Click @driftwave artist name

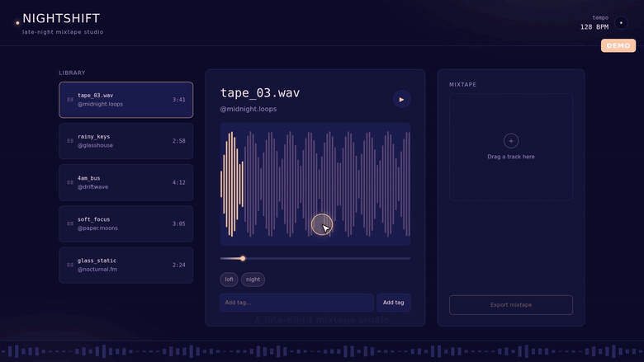click(92, 187)
